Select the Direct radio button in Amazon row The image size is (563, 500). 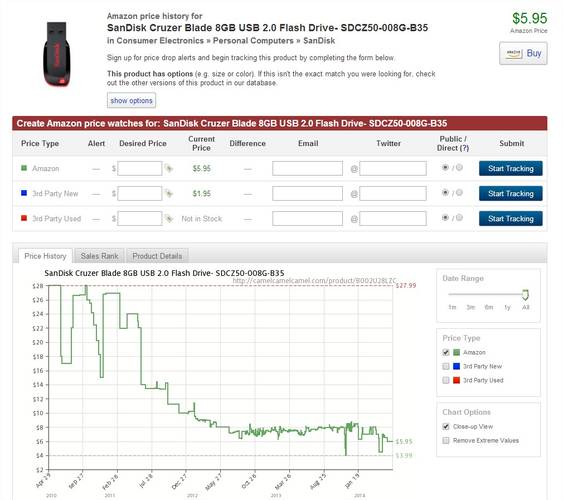[x=459, y=167]
